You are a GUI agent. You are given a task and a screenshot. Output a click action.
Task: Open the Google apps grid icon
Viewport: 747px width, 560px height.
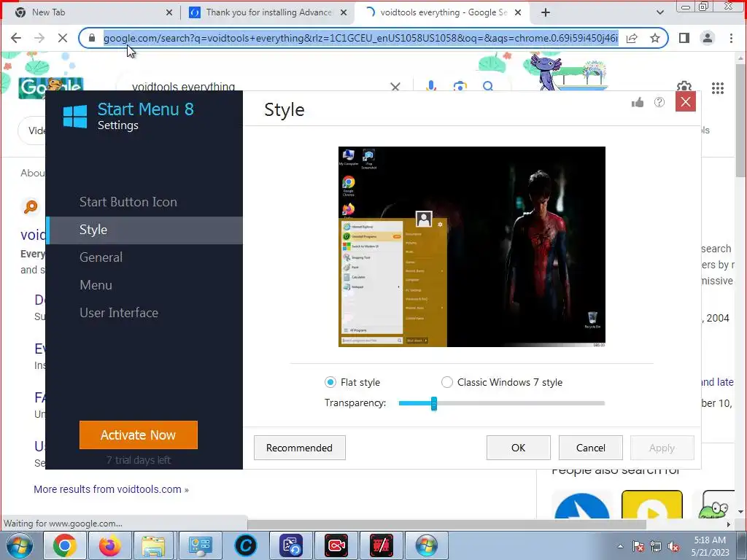718,87
